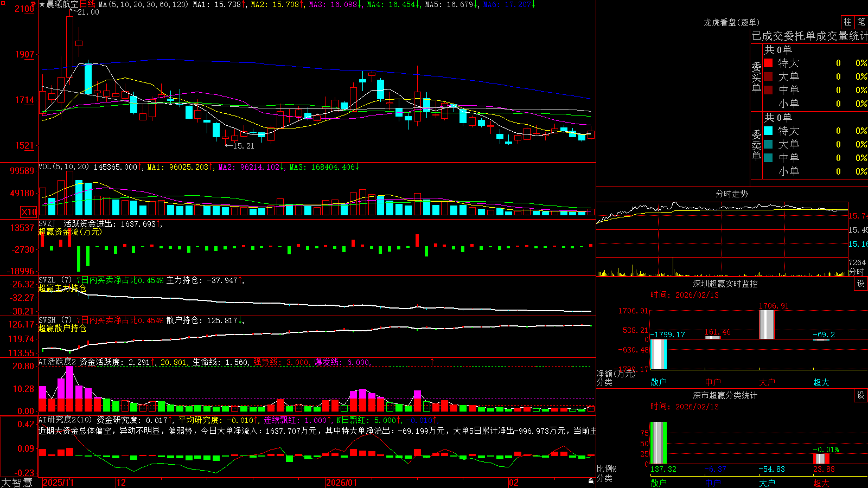The image size is (868, 488).
Task: Open SVZJ 活跃资金进出 indicator selector
Action: [47, 223]
